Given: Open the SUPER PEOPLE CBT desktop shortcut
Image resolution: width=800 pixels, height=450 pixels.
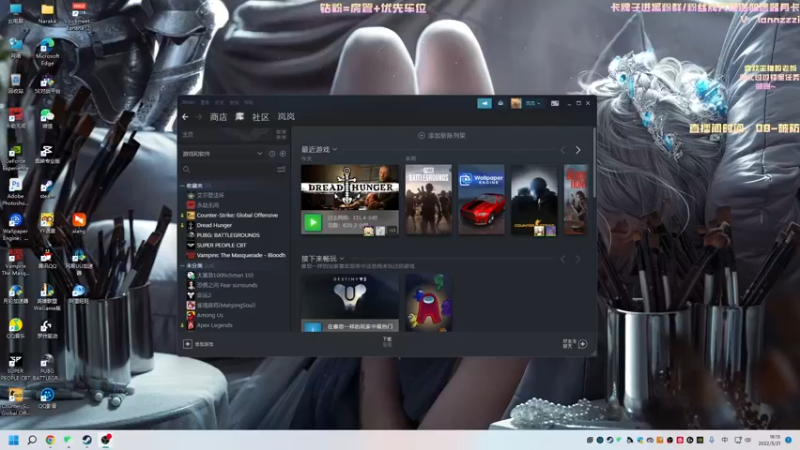Looking at the screenshot, I should (15, 367).
